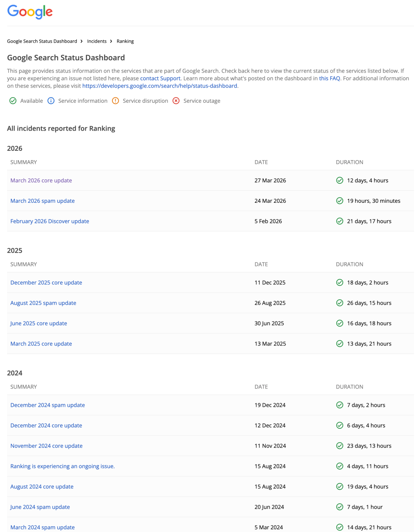Click the date 5 Feb 2026
Image resolution: width=419 pixels, height=532 pixels.
[268, 221]
